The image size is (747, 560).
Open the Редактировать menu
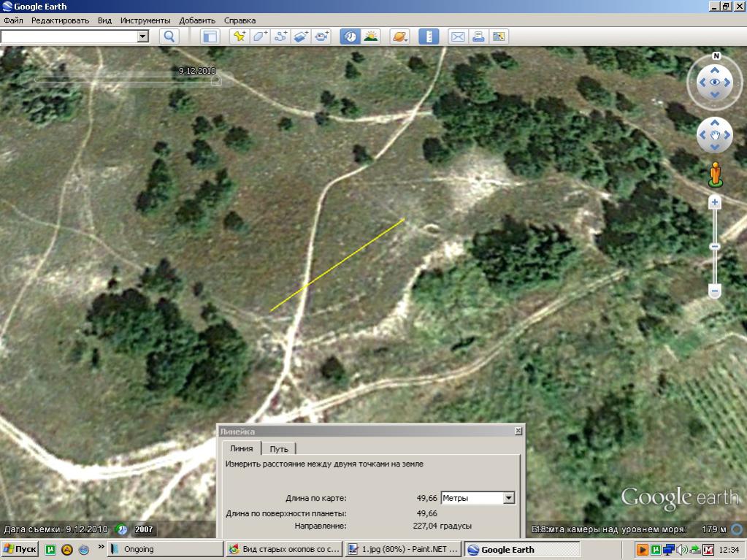click(60, 20)
